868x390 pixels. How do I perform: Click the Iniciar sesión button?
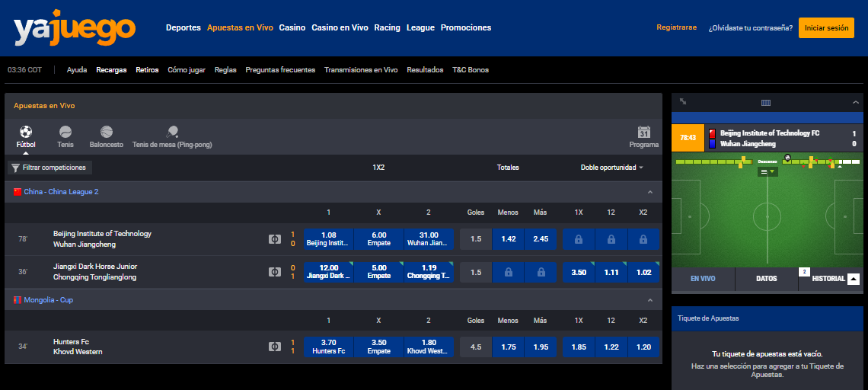[x=826, y=27]
